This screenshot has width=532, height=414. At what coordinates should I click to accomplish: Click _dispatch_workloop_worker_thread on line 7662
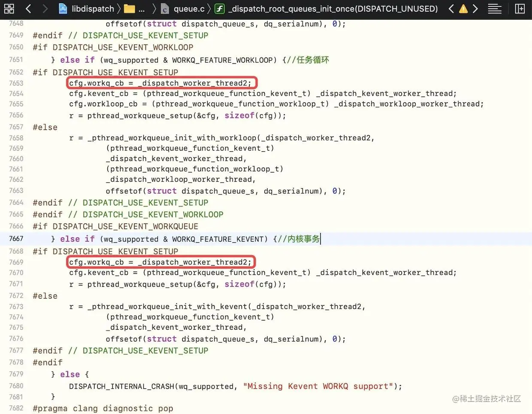tap(179, 180)
